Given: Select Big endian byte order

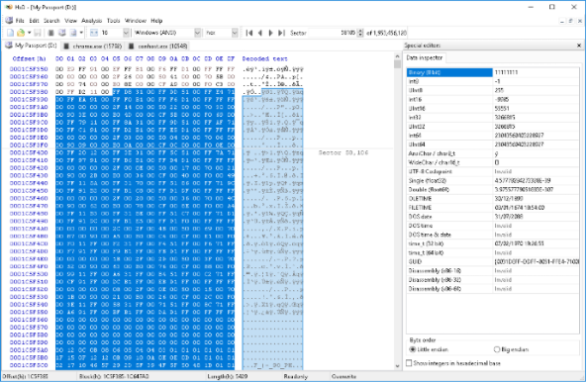Looking at the screenshot, I should click(x=497, y=349).
